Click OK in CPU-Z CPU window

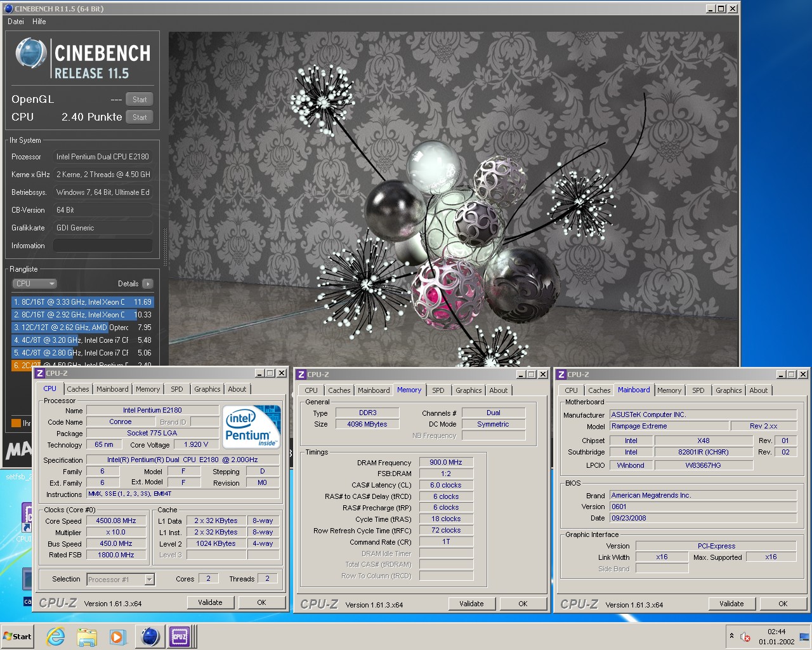[261, 602]
